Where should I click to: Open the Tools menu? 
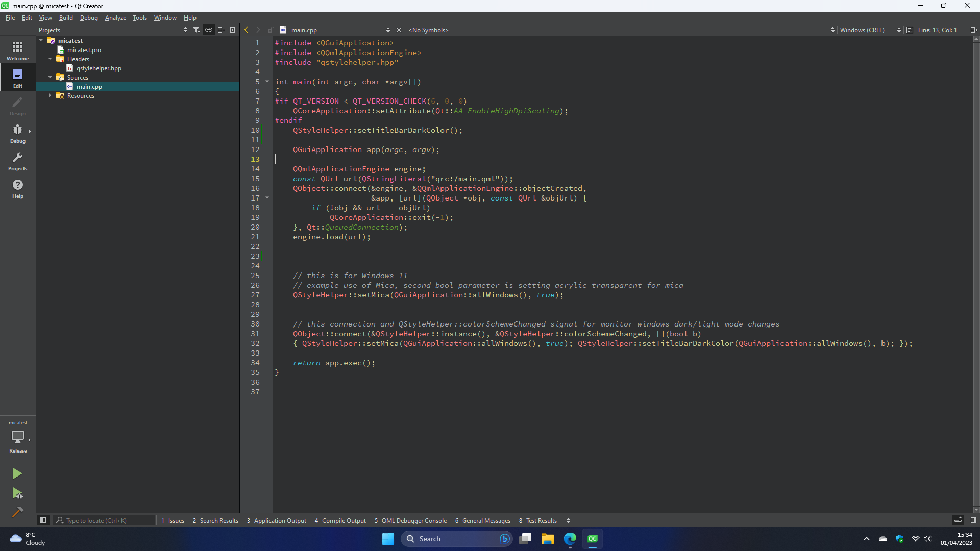pos(139,17)
